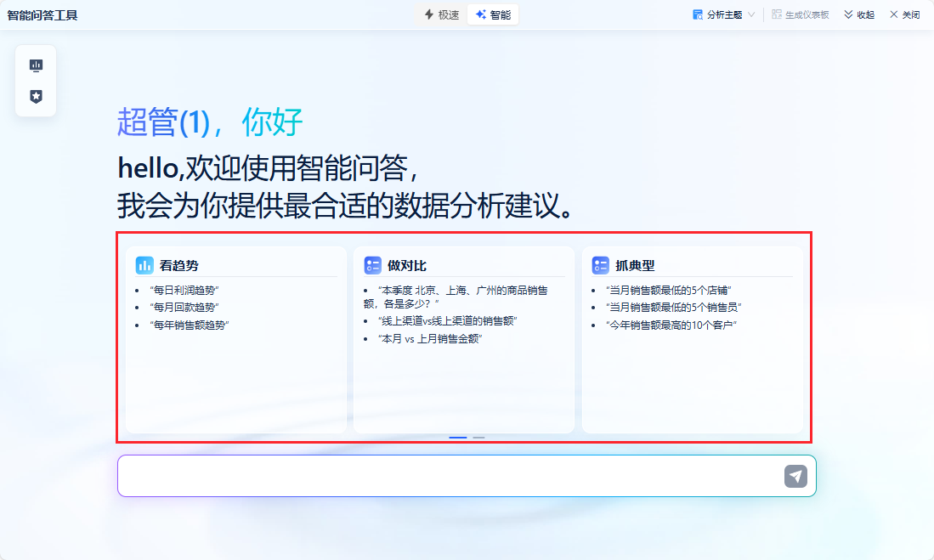Click the 生成仪表板 dashboard icon

(777, 14)
